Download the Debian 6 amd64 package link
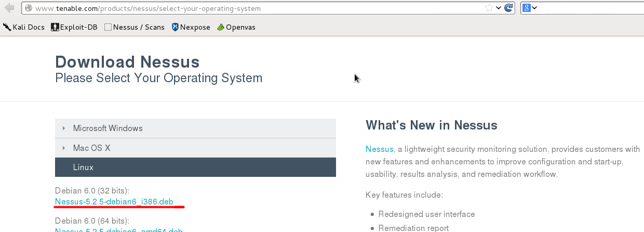This screenshot has width=644, height=232. 119,230
